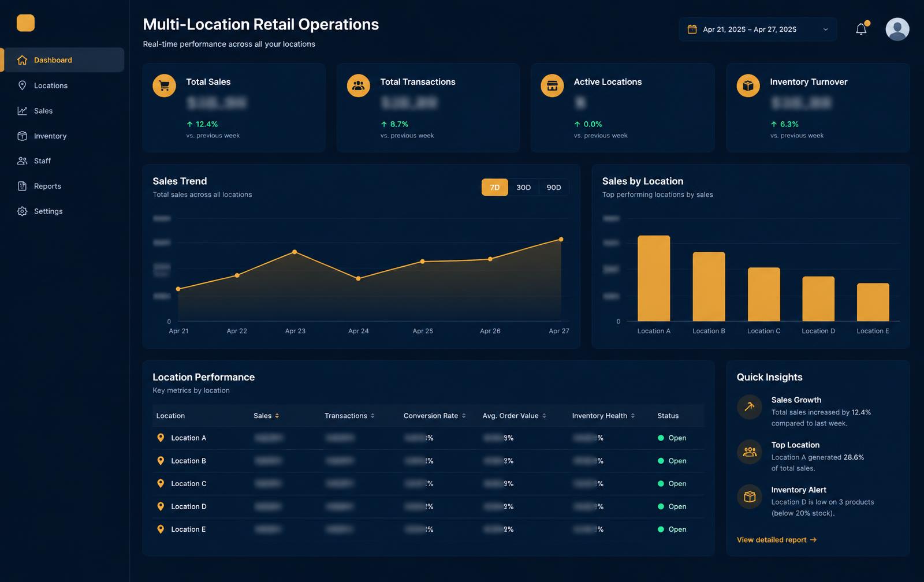Switch sales trend to 30D
The width and height of the screenshot is (924, 582).
point(523,187)
